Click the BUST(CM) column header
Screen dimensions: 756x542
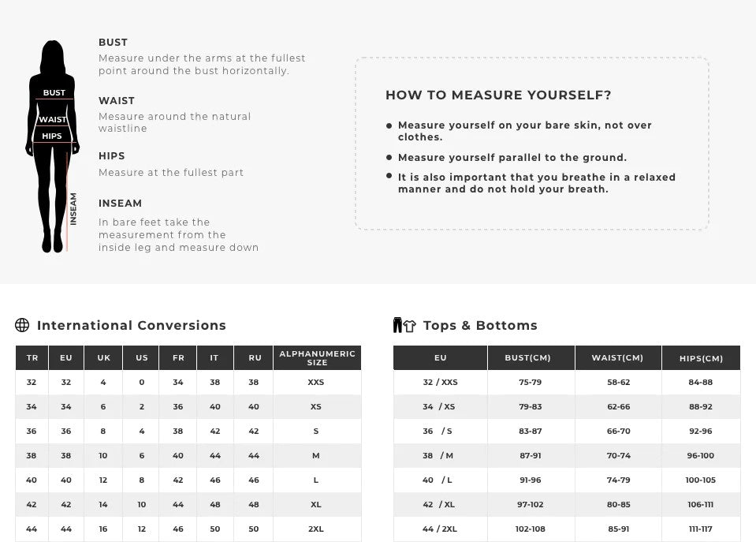[x=527, y=358]
